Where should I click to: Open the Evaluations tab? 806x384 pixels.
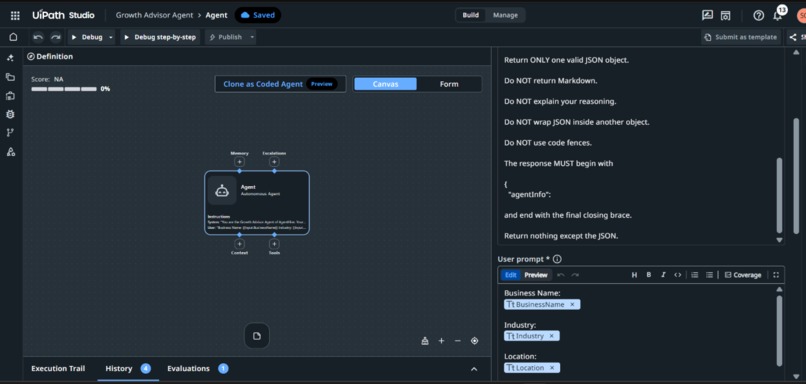pos(197,369)
